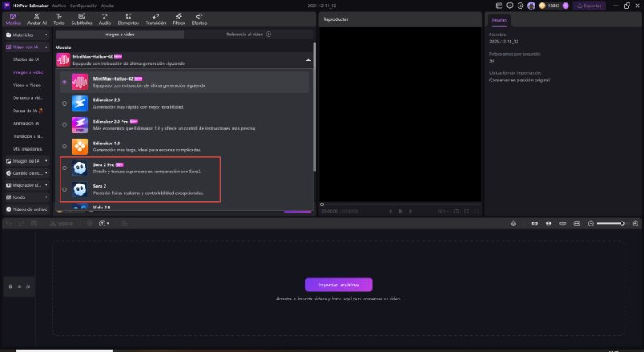Image resolution: width=644 pixels, height=352 pixels.
Task: Switch to Imagen a video tab
Action: click(x=119, y=35)
